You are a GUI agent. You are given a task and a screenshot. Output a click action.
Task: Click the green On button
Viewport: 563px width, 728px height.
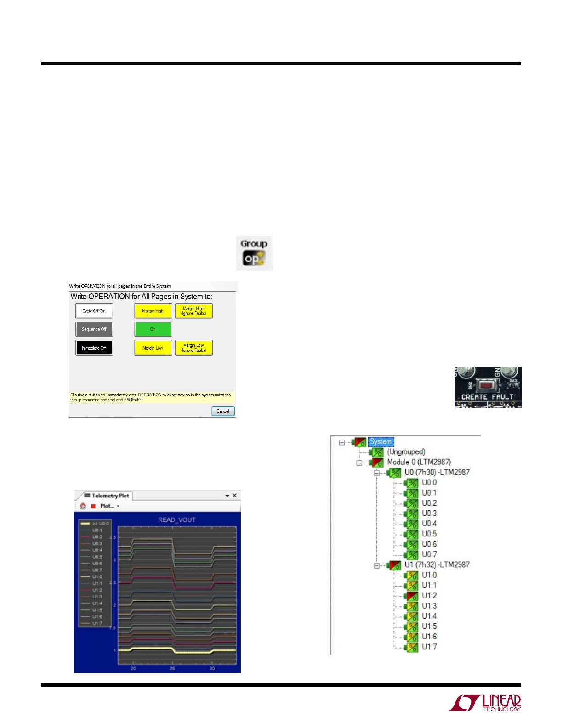click(153, 329)
